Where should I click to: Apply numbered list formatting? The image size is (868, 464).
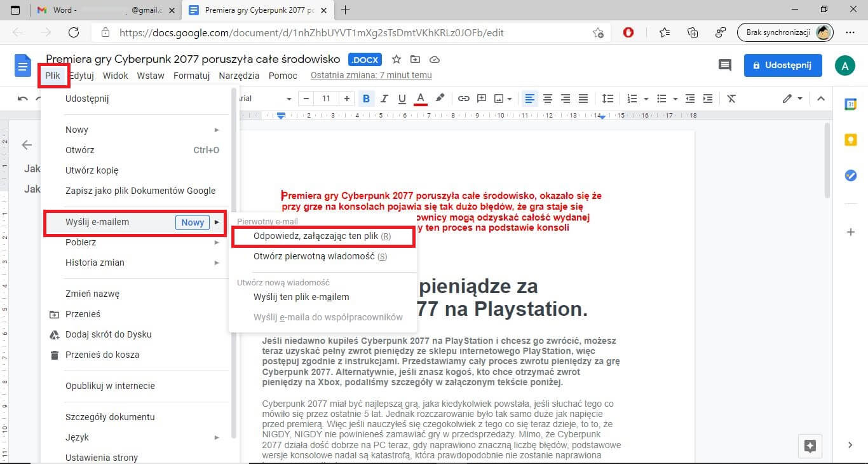click(x=632, y=99)
